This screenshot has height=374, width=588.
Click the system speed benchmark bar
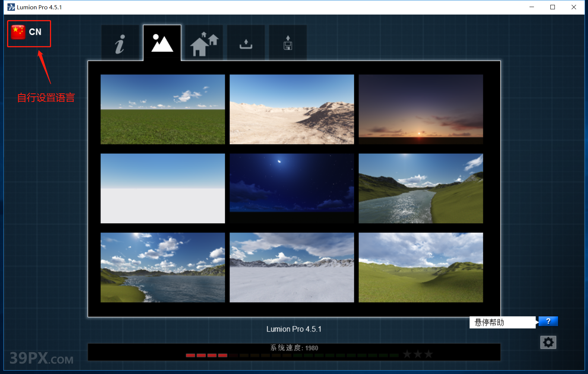pyautogui.click(x=292, y=355)
